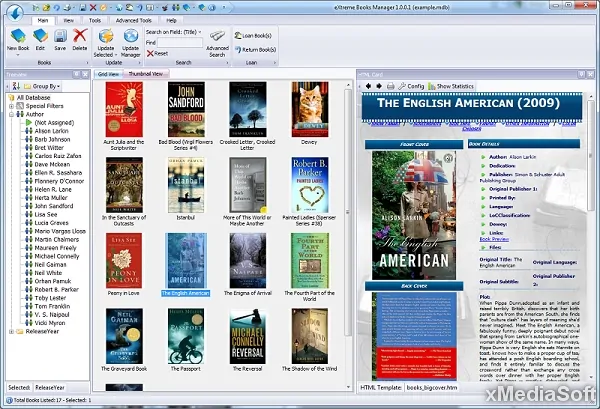The width and height of the screenshot is (600, 409).
Task: Click thumbnail list scroll up arrow
Action: (348, 85)
